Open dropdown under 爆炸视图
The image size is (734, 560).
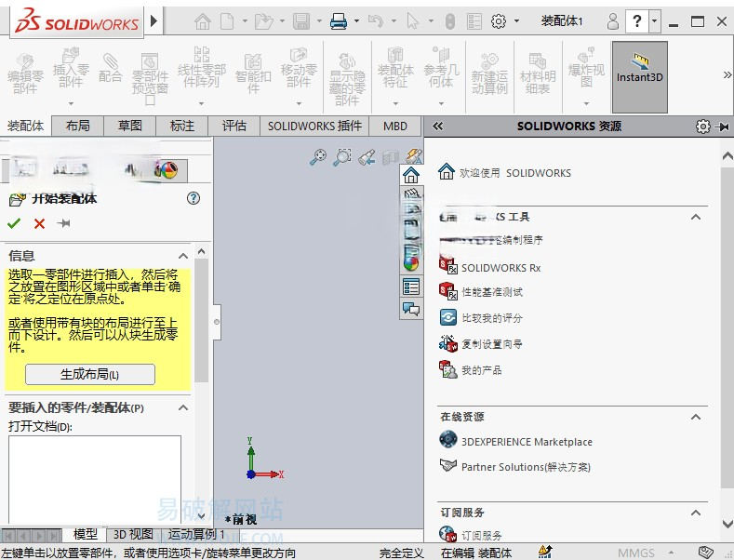586,103
